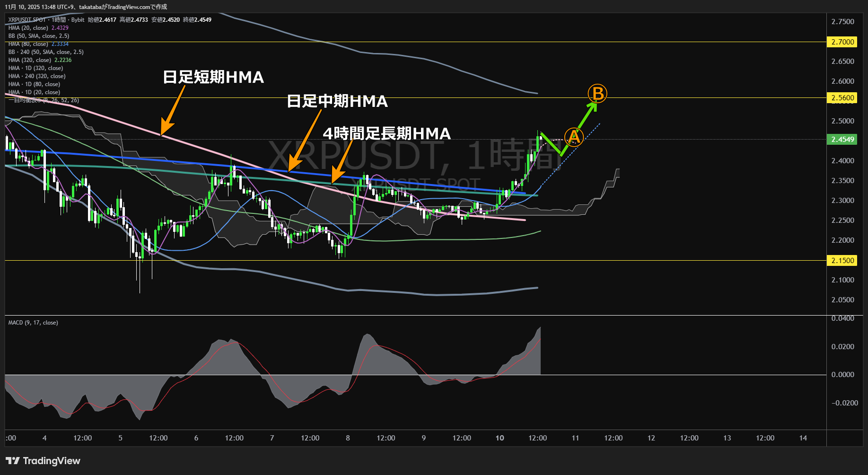Click day 13 on the time axis

point(727,438)
